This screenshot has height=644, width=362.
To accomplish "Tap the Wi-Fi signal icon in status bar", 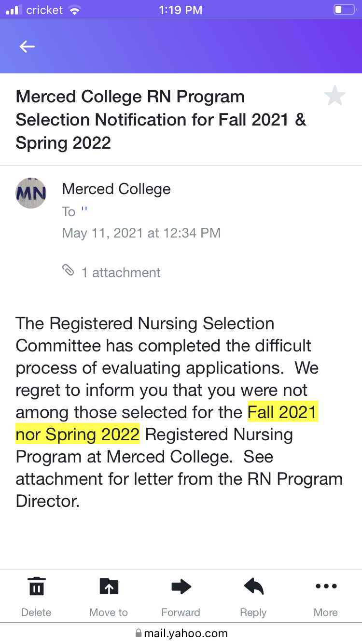I will tap(74, 10).
